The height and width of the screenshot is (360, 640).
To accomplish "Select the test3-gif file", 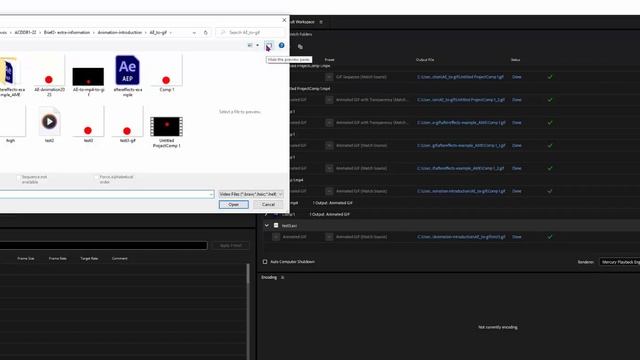I will tap(127, 124).
